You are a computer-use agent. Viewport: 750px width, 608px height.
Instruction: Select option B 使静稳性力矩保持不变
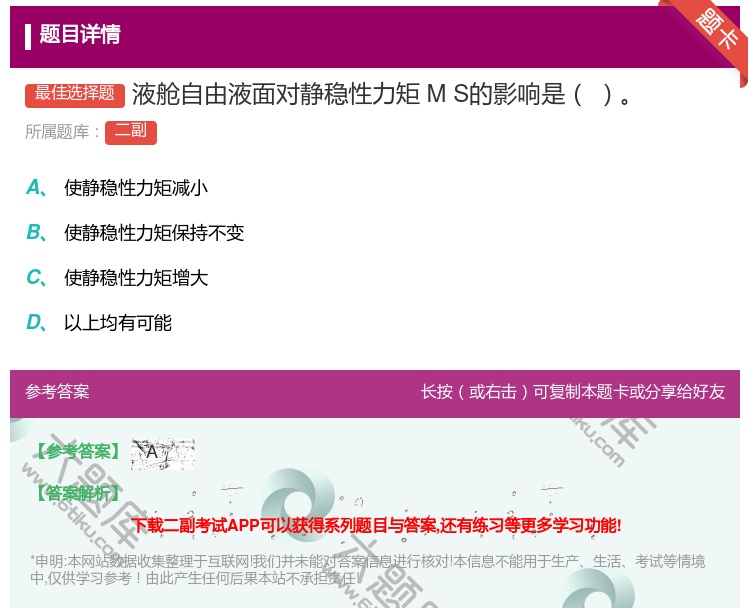(135, 232)
